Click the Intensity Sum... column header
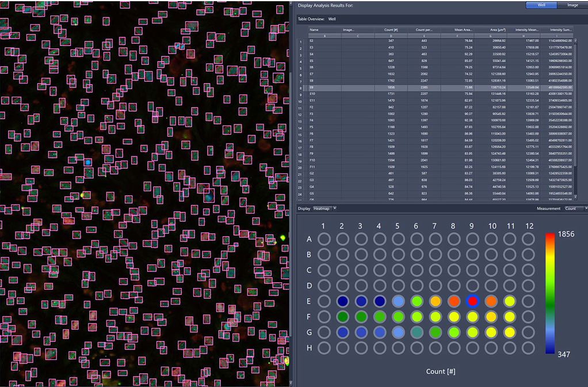The image size is (588, 387). pyautogui.click(x=557, y=29)
